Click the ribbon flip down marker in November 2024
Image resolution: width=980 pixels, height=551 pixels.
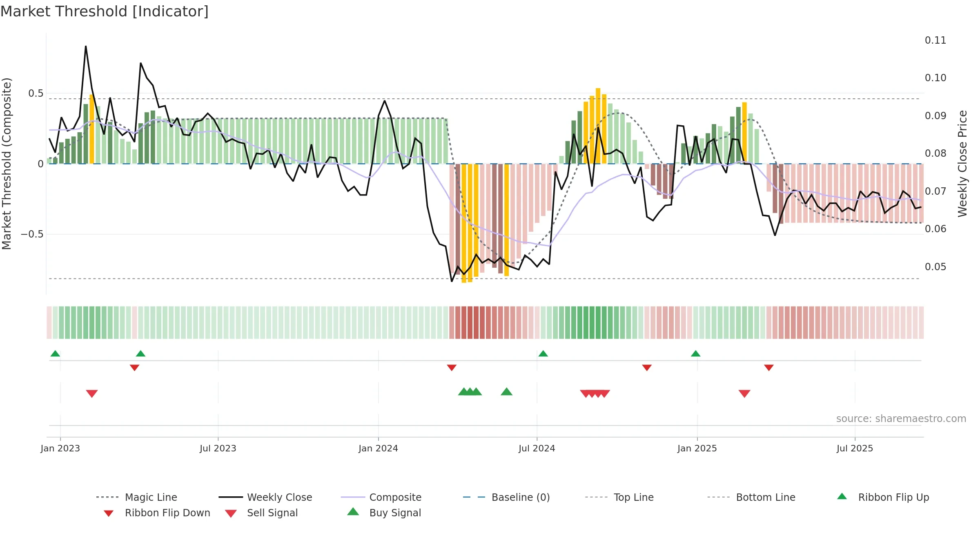pos(647,368)
